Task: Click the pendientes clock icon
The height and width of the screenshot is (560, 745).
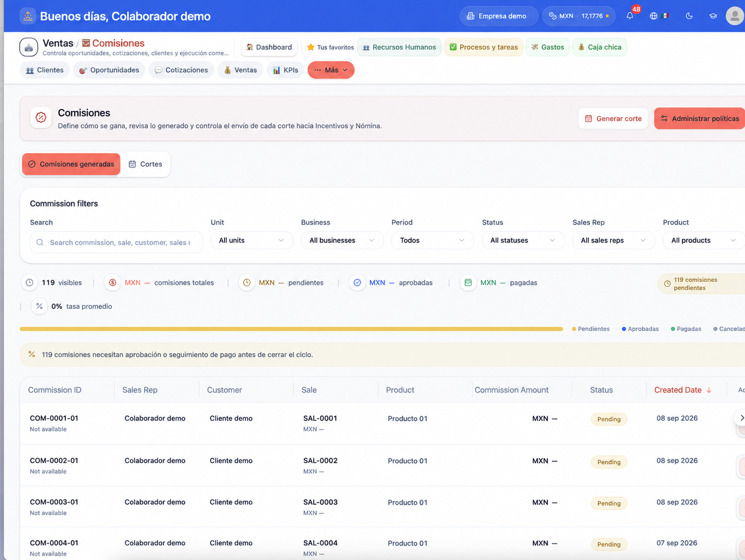Action: [247, 282]
